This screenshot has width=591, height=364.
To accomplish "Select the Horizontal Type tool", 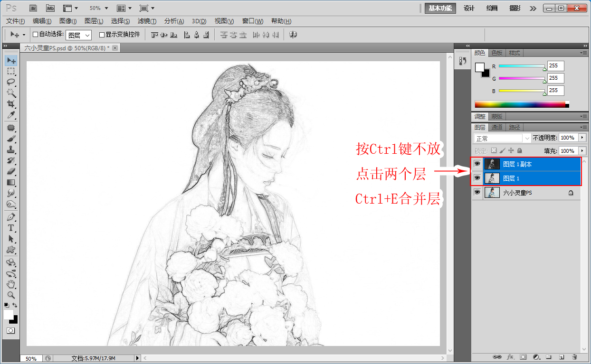I will (x=11, y=228).
